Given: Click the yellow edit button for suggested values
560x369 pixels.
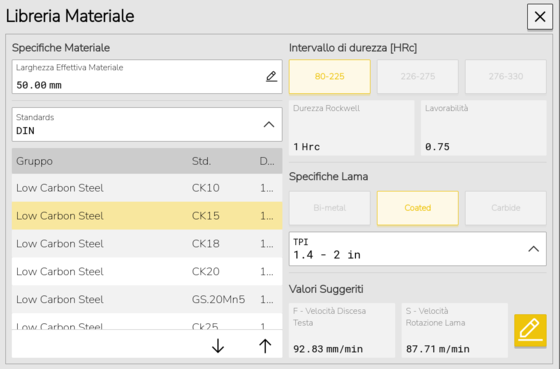Looking at the screenshot, I should pos(530,330).
